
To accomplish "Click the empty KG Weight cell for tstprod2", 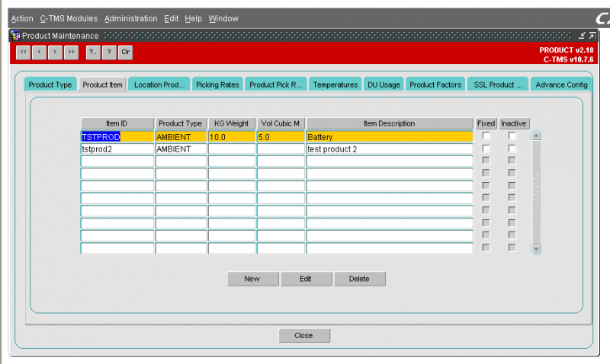I will coord(232,148).
